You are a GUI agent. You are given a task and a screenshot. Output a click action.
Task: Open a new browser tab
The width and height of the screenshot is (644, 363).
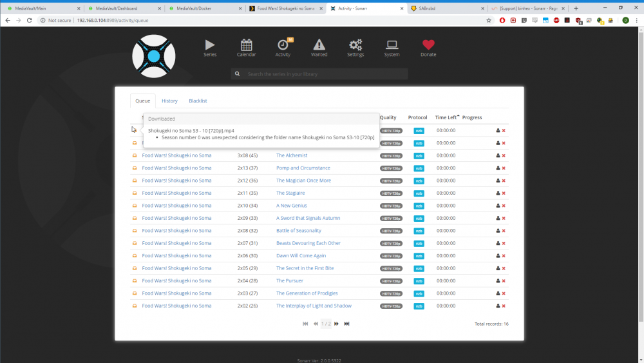(x=576, y=8)
